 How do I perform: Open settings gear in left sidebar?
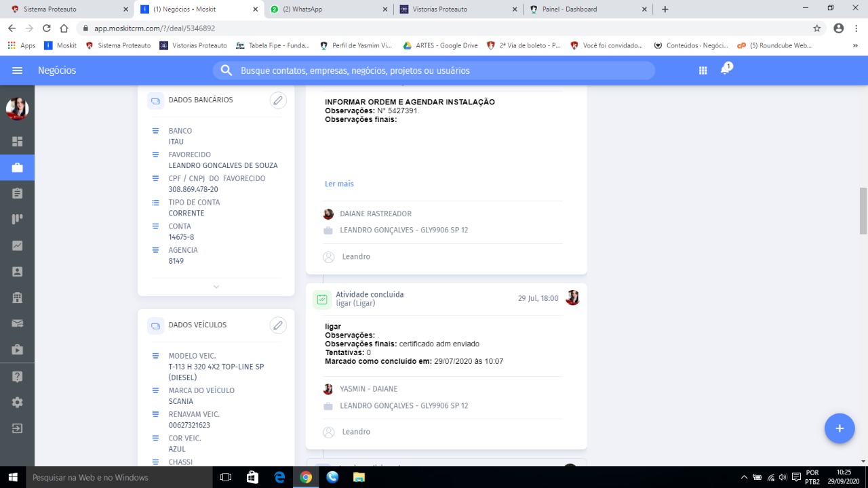(18, 402)
